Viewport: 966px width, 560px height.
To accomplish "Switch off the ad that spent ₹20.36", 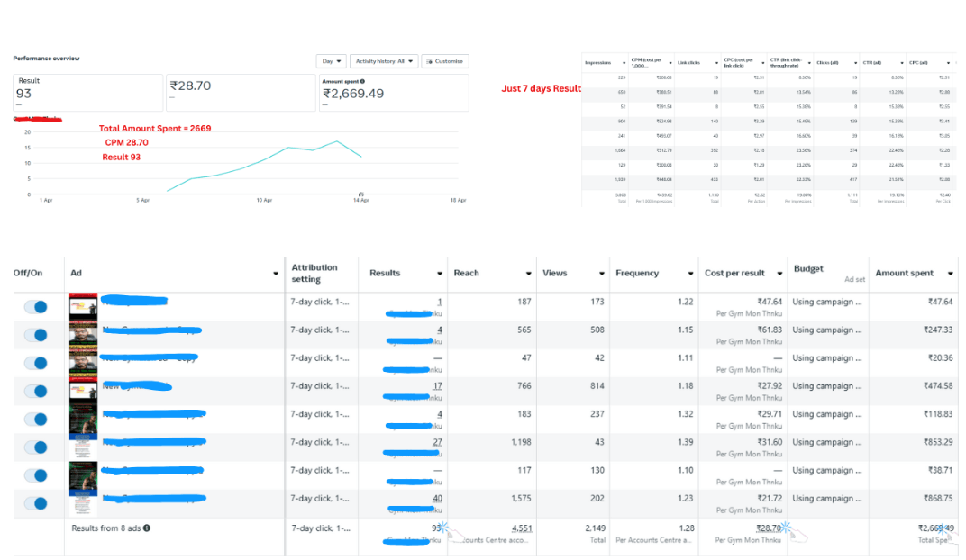I will (x=35, y=363).
